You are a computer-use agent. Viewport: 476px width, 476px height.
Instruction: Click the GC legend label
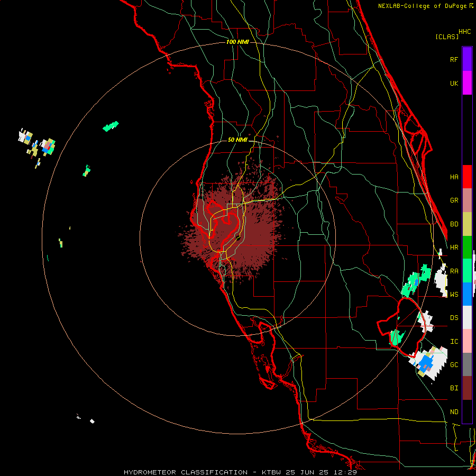tap(454, 364)
